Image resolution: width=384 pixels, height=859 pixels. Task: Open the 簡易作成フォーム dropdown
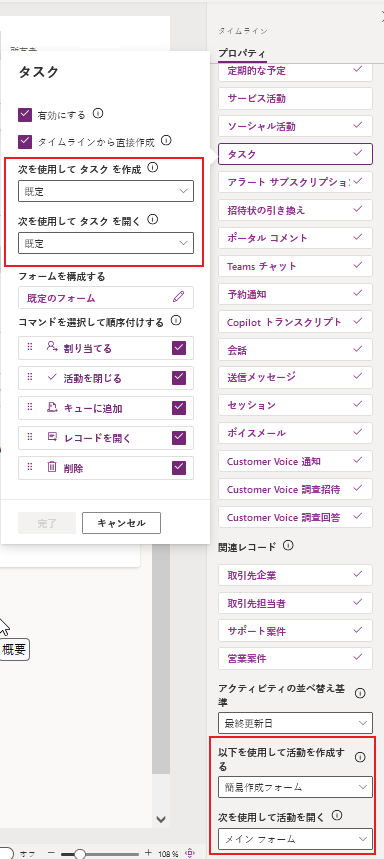point(295,787)
